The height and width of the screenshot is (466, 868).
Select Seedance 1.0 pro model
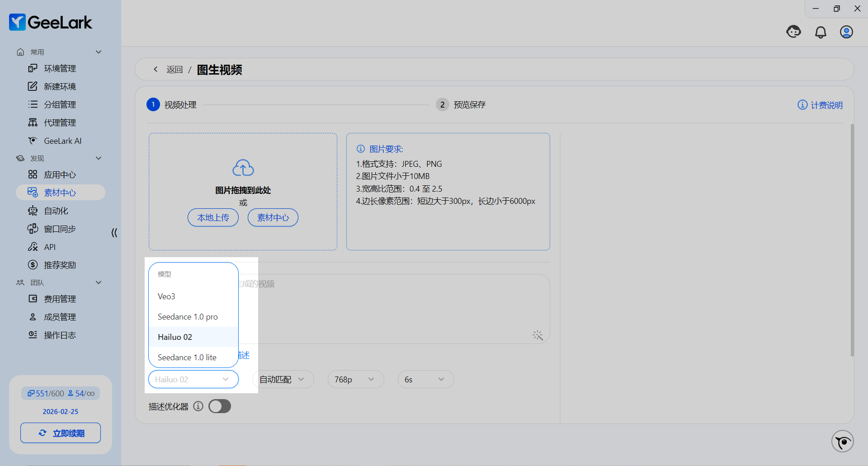pos(193,317)
